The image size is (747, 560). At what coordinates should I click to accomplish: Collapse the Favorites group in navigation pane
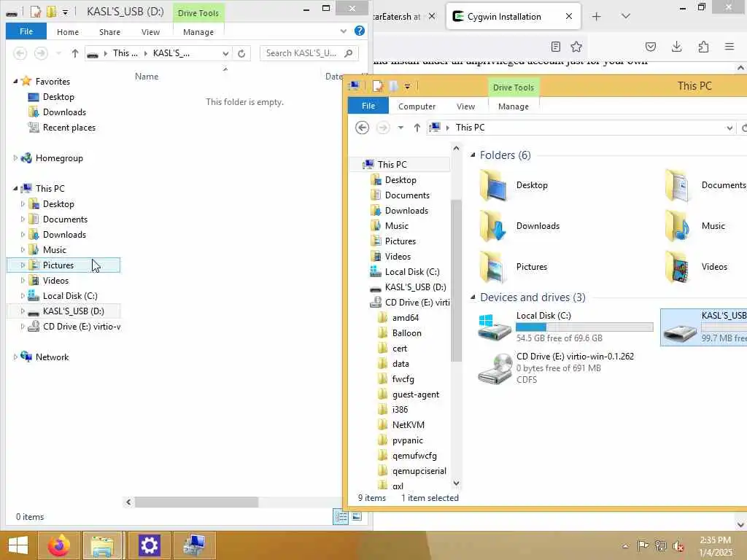pos(15,82)
